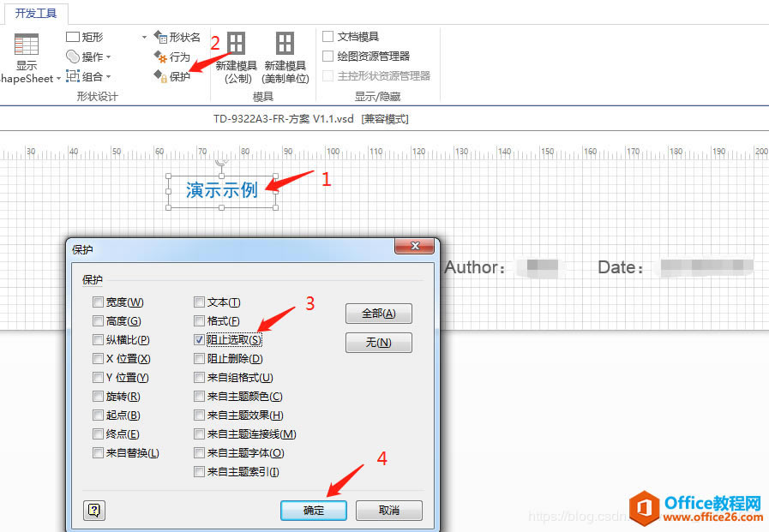Check the 阻止删除(D) option
This screenshot has width=769, height=532.
[x=199, y=359]
